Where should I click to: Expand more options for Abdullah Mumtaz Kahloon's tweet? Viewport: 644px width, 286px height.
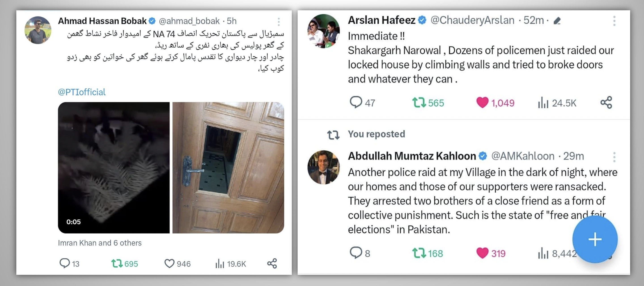pyautogui.click(x=614, y=157)
